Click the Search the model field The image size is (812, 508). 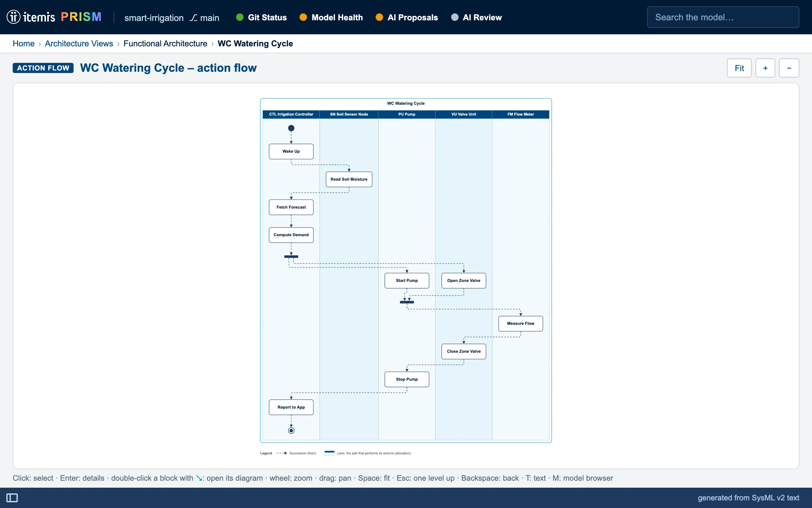click(723, 17)
